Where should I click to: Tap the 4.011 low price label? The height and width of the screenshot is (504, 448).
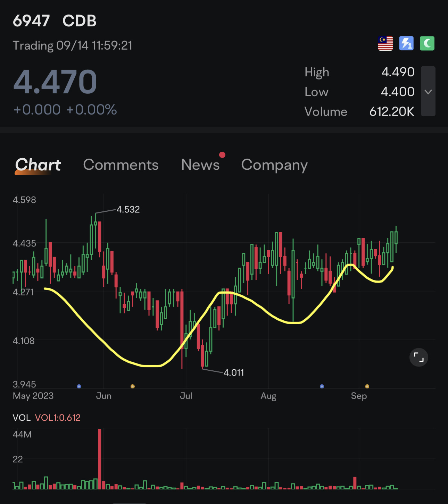click(x=234, y=372)
